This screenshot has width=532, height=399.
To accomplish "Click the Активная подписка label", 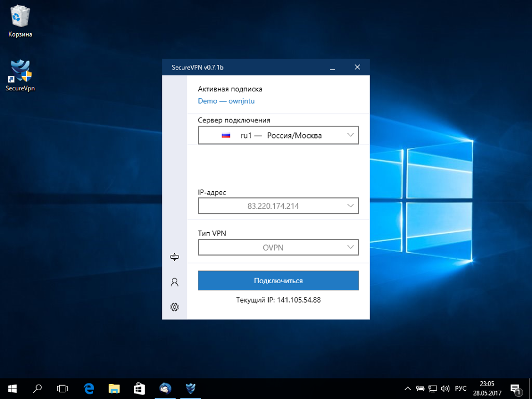I will pyautogui.click(x=230, y=89).
